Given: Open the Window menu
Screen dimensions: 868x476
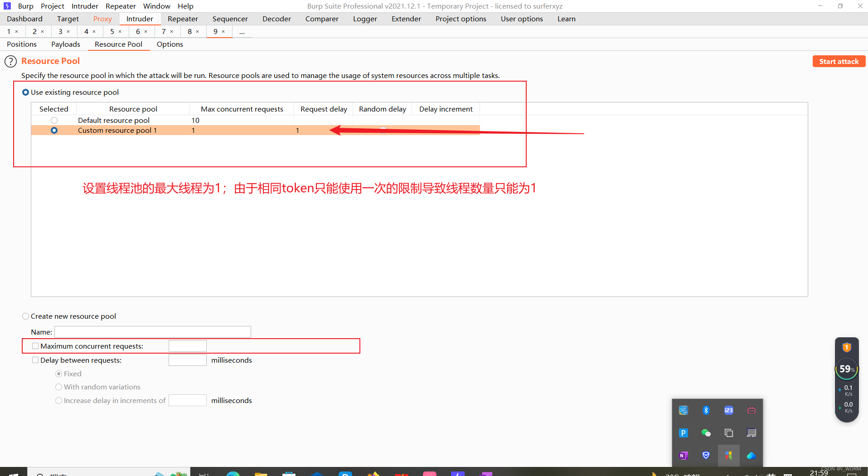Looking at the screenshot, I should (157, 6).
